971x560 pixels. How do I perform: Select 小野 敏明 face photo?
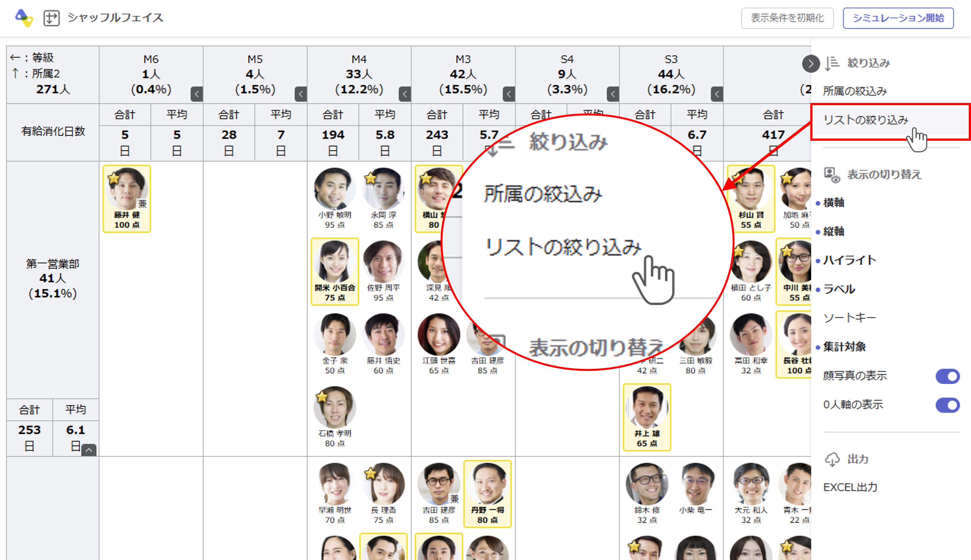pos(334,189)
